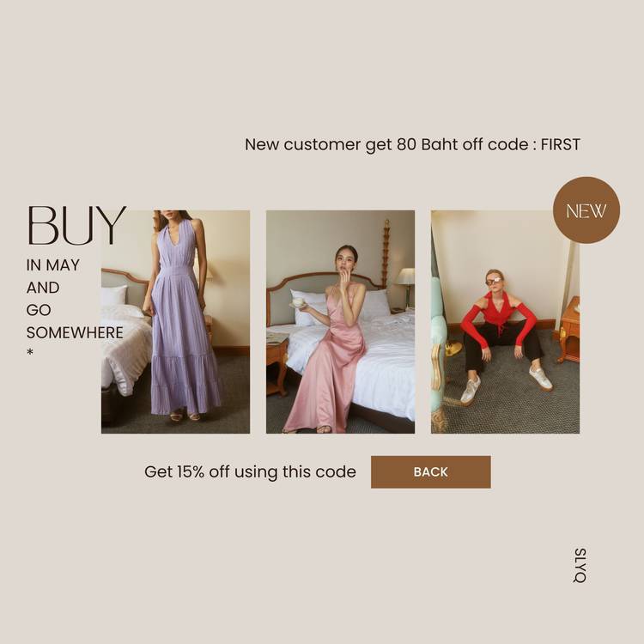The width and height of the screenshot is (644, 644).
Task: Select the 'IN MAY' text line
Action: (x=53, y=265)
